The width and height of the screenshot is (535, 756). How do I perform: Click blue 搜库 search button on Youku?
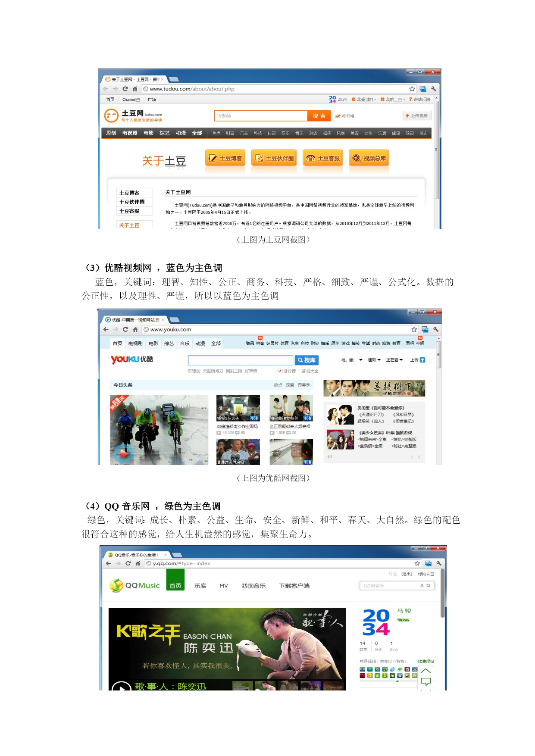coord(307,360)
